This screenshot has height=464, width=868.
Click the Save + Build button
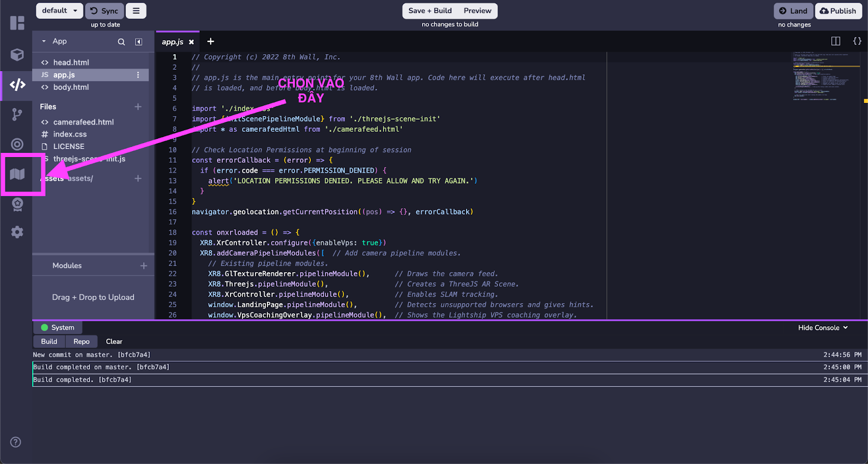click(430, 11)
